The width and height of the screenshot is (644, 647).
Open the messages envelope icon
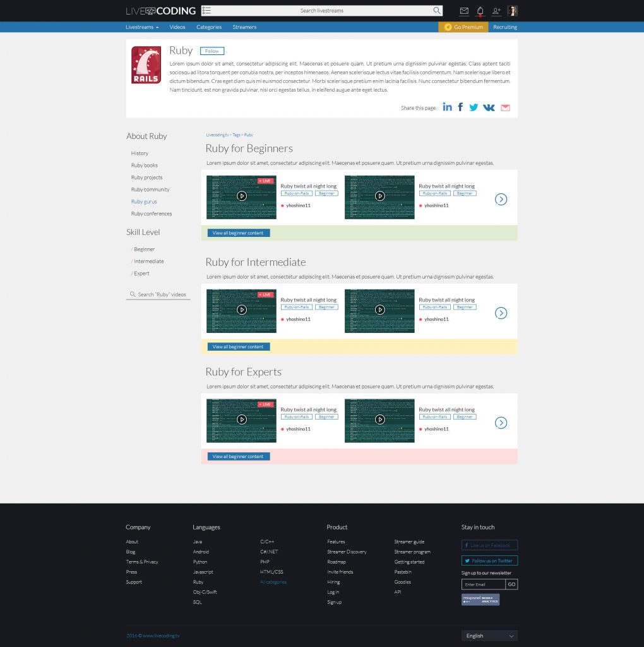464,10
